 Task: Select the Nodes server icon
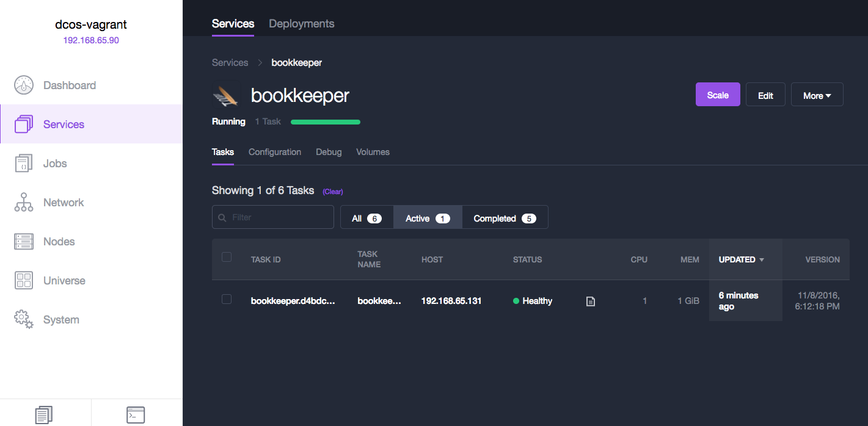click(x=24, y=242)
